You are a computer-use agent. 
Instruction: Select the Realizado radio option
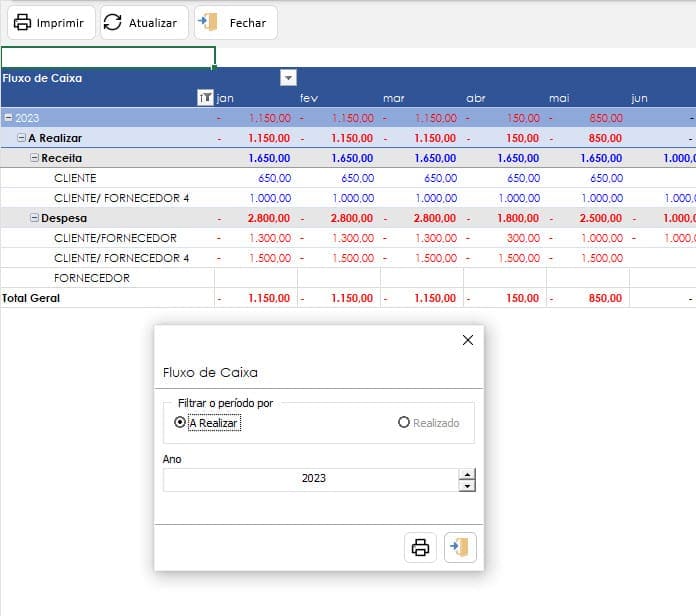(x=404, y=423)
